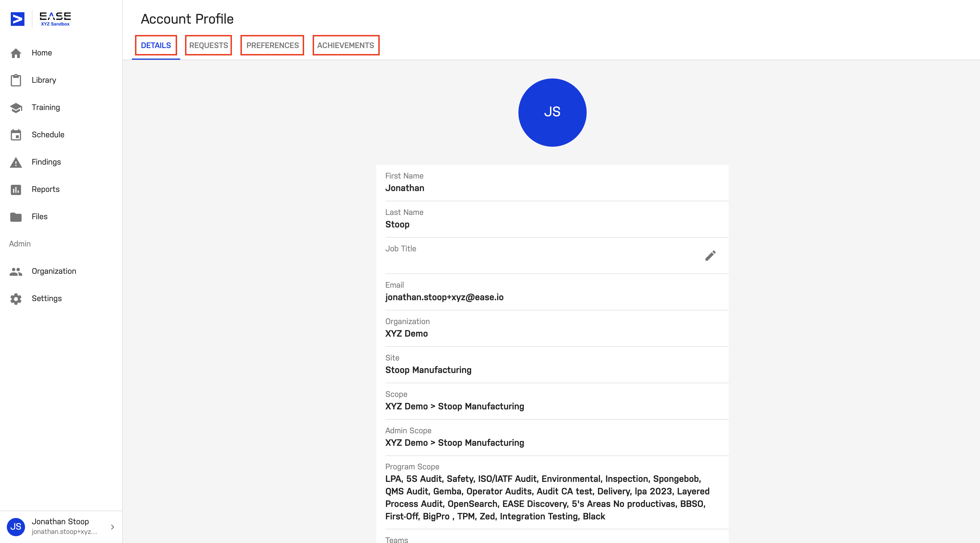Open Training from the sidebar
Image resolution: width=980 pixels, height=543 pixels.
pos(61,108)
